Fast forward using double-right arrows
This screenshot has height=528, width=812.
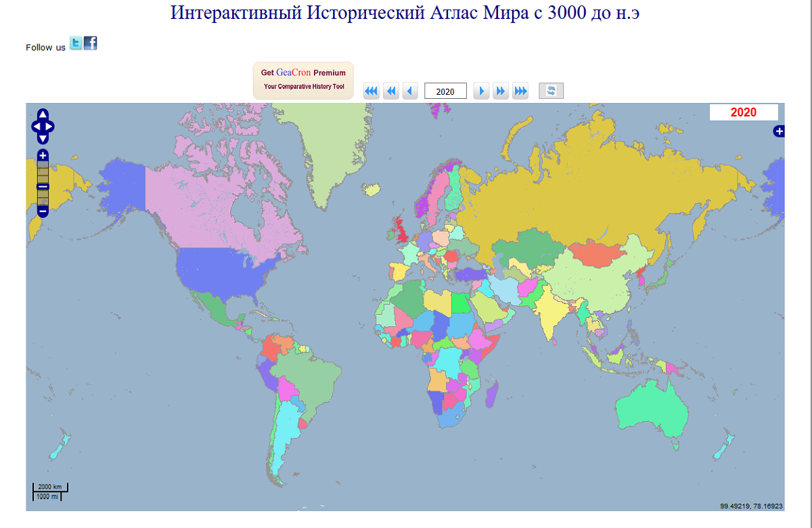point(501,90)
